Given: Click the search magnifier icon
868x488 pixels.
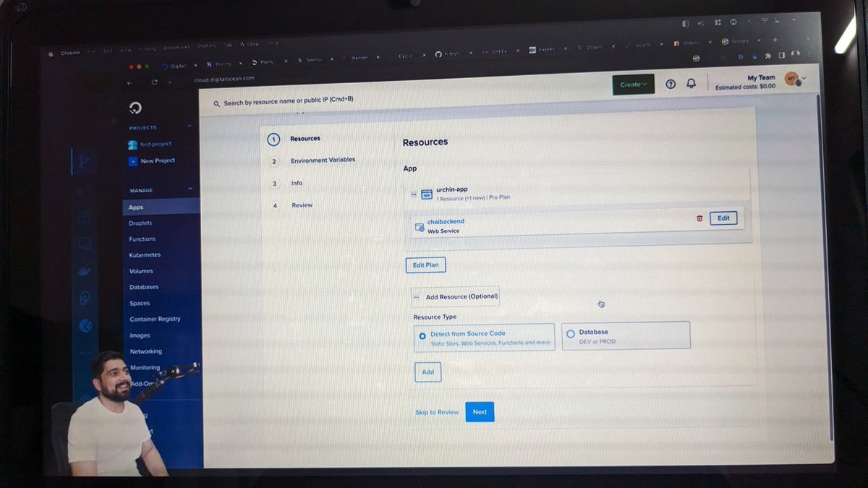Looking at the screenshot, I should tap(217, 103).
